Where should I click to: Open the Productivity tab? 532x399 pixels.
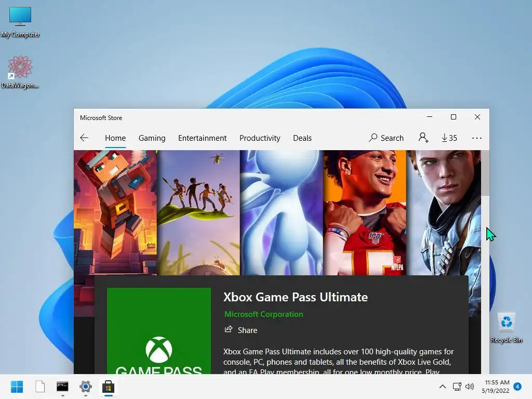[260, 138]
